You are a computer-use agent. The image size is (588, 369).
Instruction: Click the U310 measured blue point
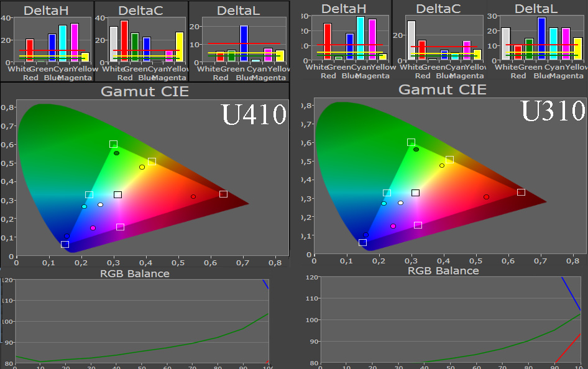365,235
